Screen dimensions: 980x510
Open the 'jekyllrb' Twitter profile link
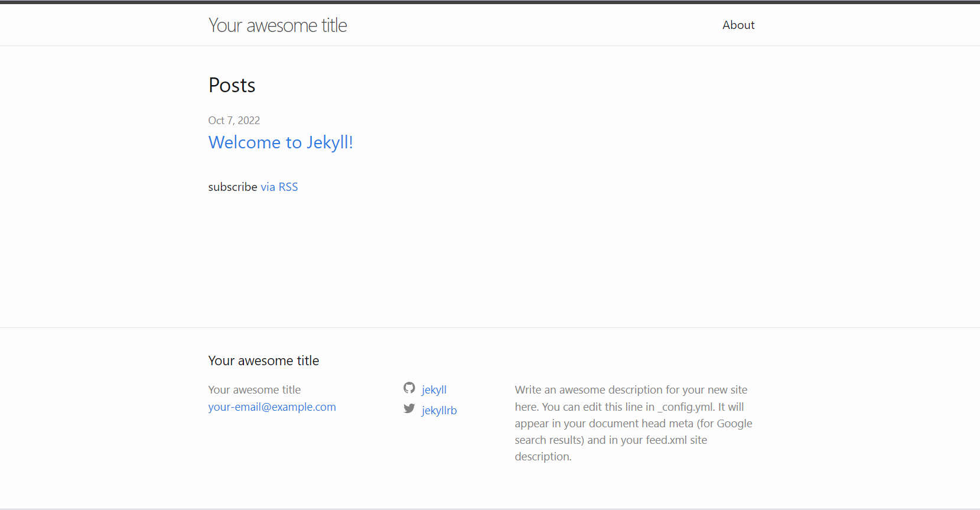(x=439, y=410)
